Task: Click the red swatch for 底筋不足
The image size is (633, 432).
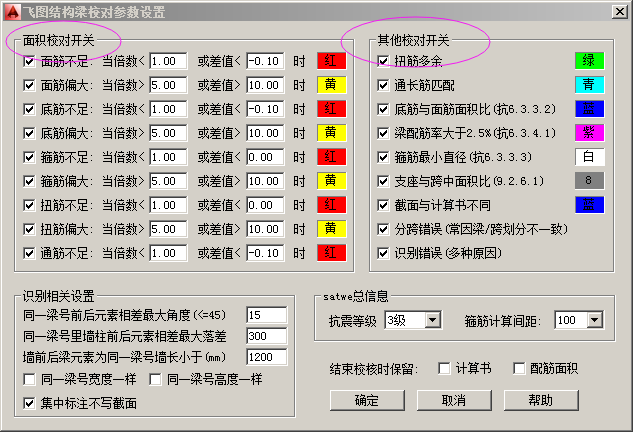Action: tap(331, 109)
